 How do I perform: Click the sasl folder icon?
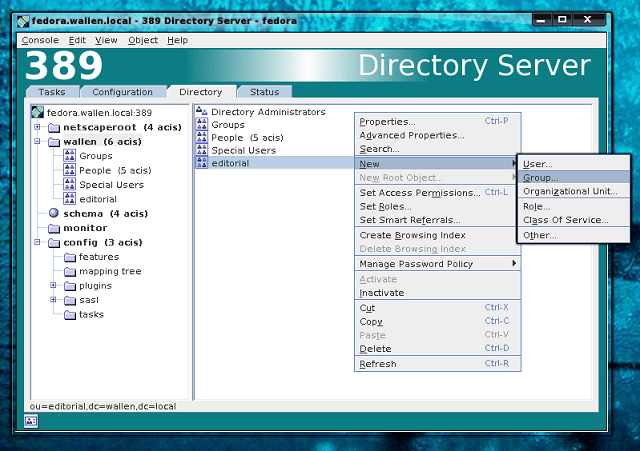tap(70, 300)
